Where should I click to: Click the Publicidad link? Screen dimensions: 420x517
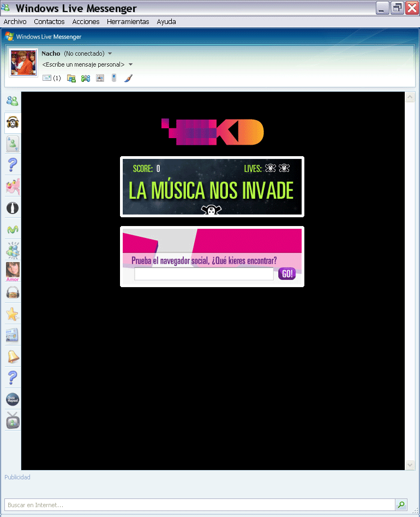17,477
